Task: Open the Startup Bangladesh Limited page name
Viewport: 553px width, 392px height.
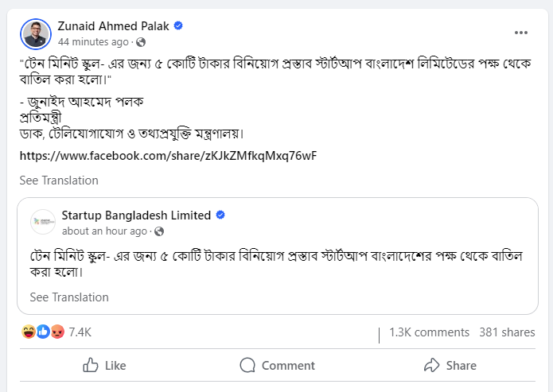Action: tap(136, 215)
